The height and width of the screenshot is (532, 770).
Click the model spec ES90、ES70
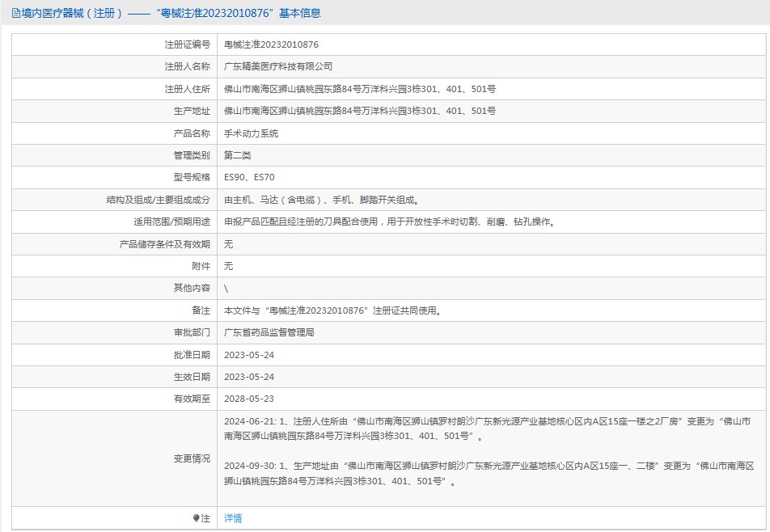(x=249, y=177)
